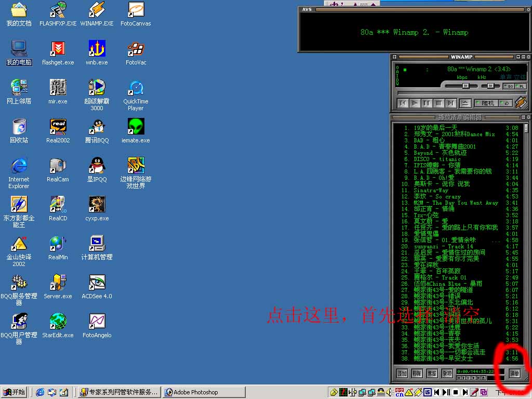Toggle Winamp's EQ equalizer button

[x=509, y=86]
